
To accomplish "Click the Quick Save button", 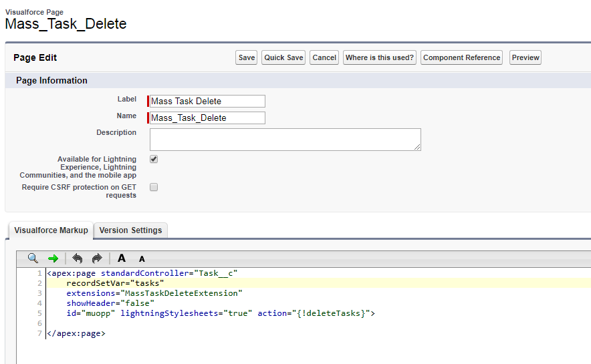I will pyautogui.click(x=283, y=57).
